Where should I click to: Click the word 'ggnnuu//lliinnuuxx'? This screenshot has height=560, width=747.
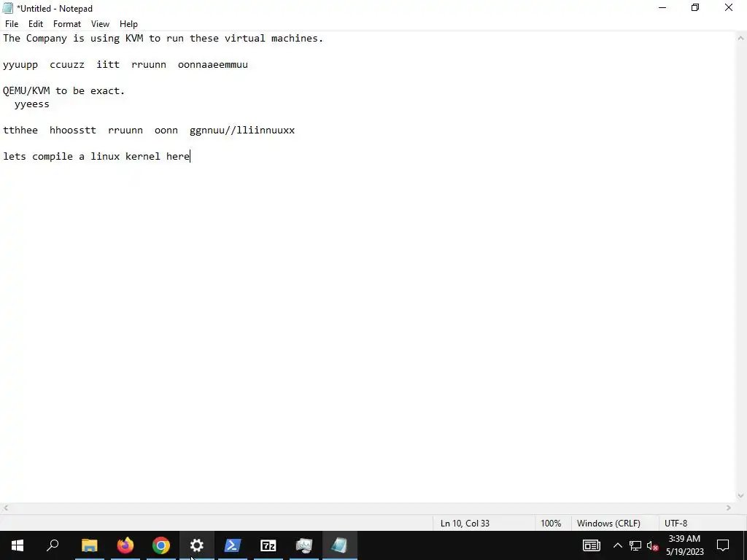pyautogui.click(x=242, y=131)
